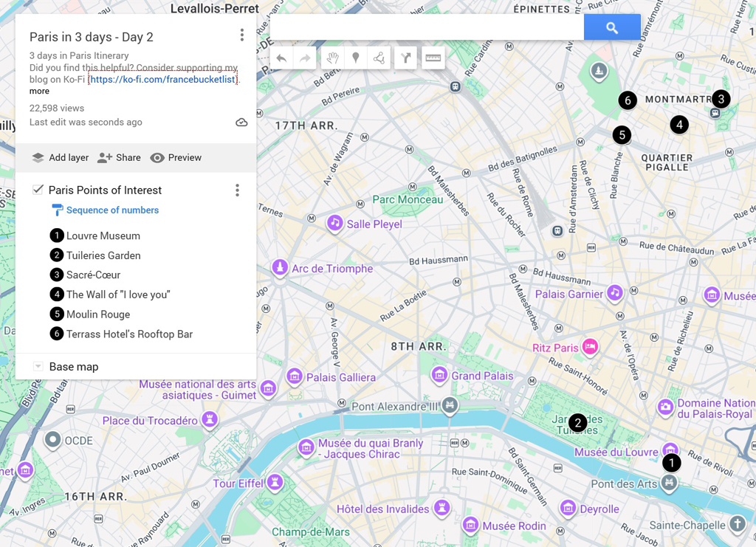Click the Domaine National du Palais-Royal pin

coord(666,407)
